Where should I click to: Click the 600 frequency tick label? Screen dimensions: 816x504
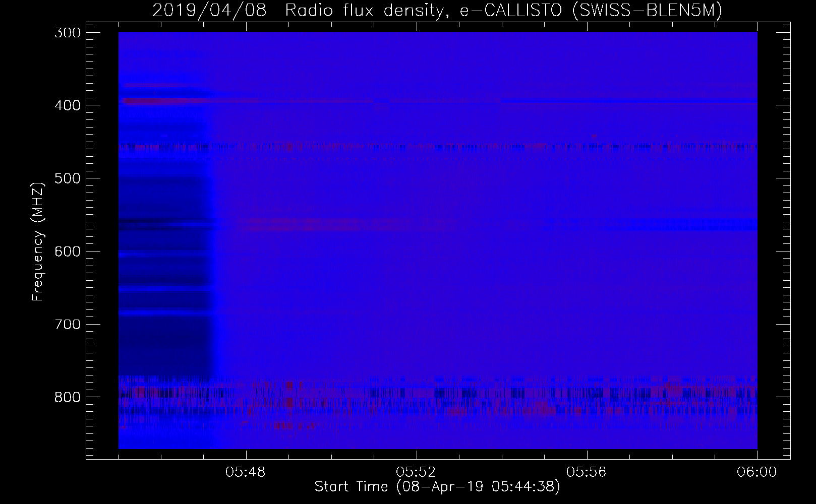(x=67, y=251)
